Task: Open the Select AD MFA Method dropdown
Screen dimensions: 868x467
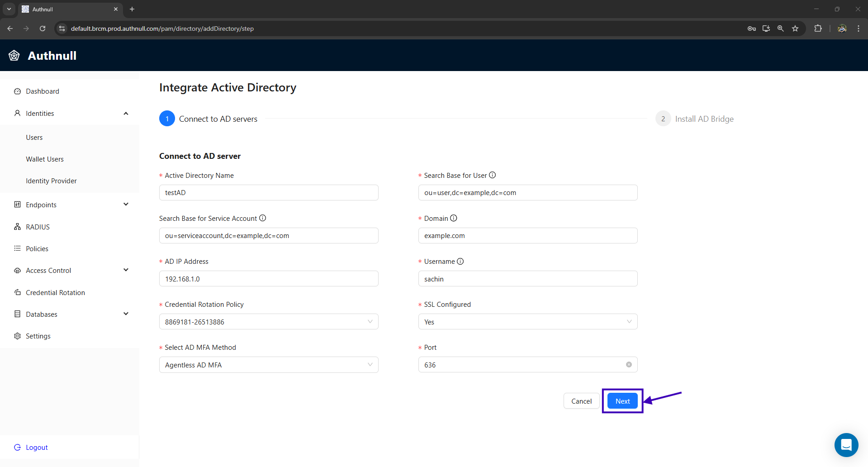Action: [x=269, y=365]
